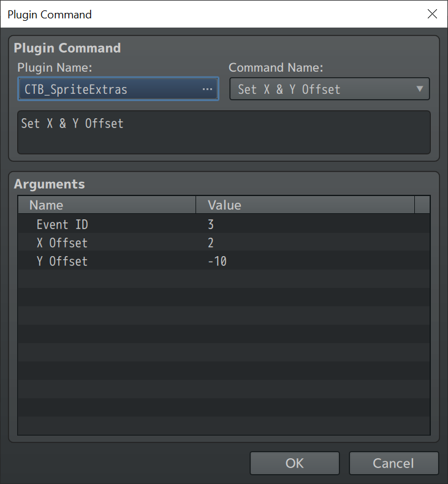Click the Plugin Command title bar text

50,15
